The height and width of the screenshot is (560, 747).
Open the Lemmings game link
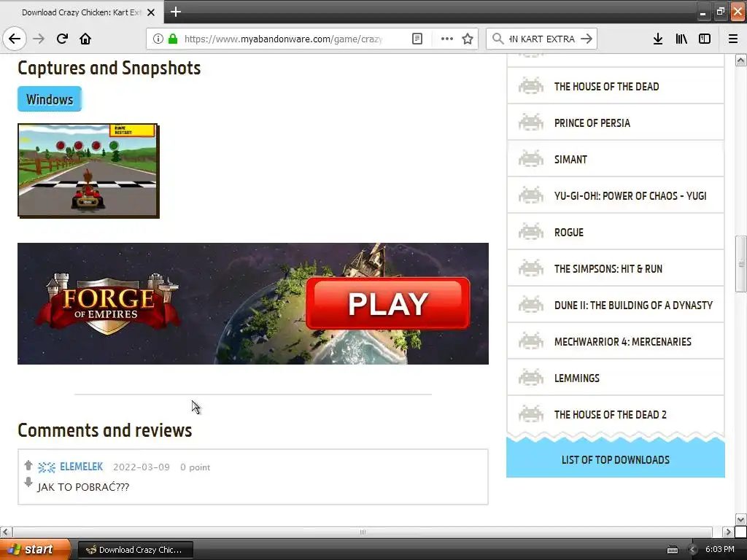[577, 378]
